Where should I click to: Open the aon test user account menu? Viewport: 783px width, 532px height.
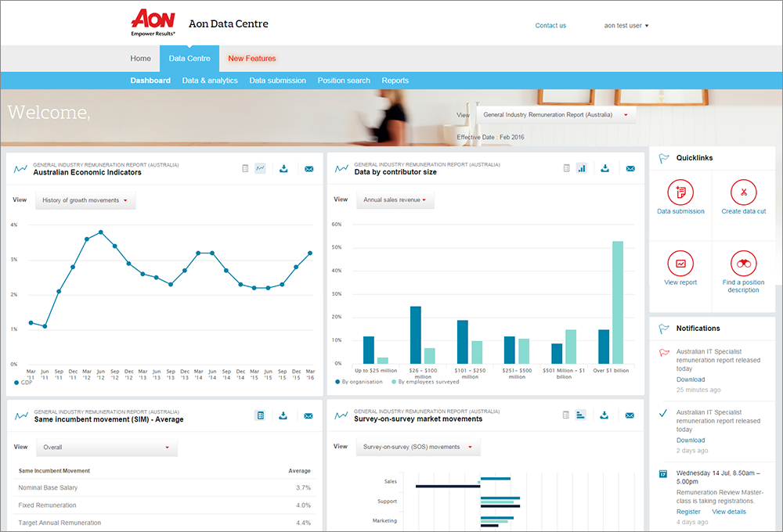coord(626,26)
